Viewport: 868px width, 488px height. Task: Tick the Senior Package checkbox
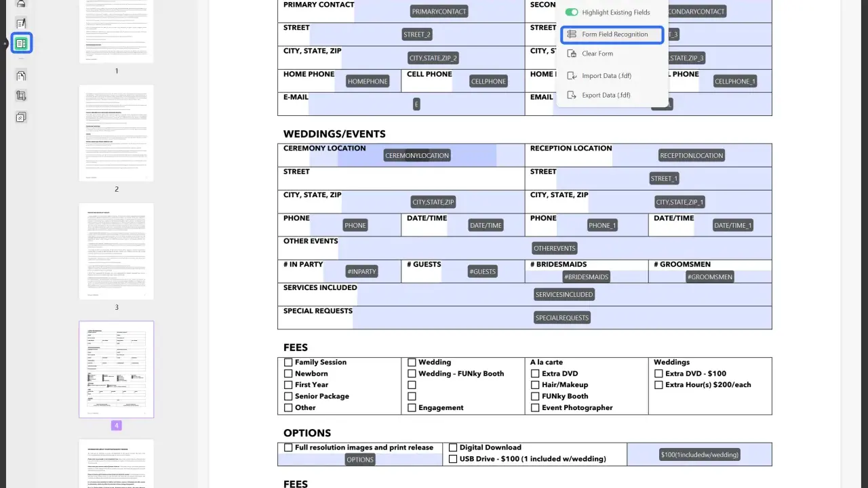(288, 396)
